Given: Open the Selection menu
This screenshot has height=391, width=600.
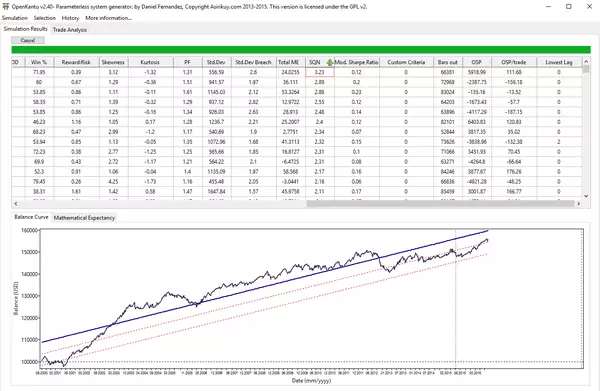Looking at the screenshot, I should point(44,18).
